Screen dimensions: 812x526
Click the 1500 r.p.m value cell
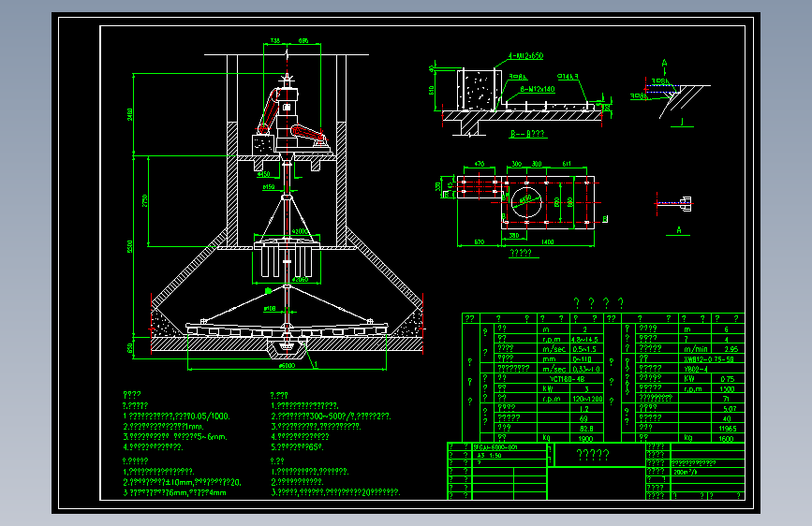[x=727, y=388]
